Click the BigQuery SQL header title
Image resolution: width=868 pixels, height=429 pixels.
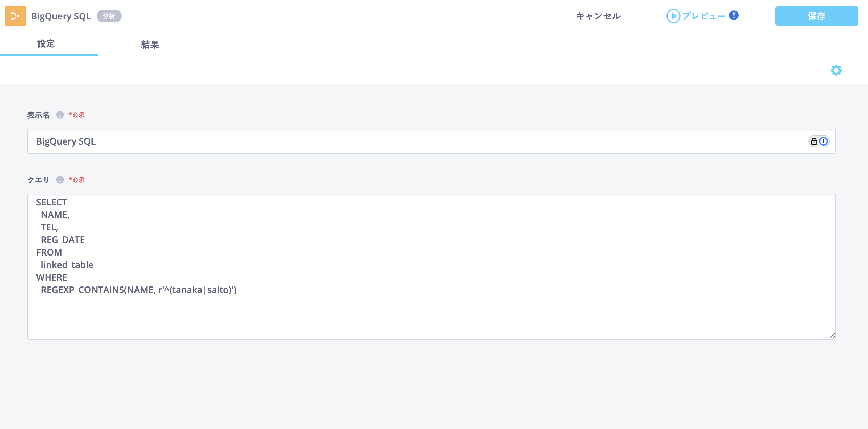[x=61, y=16]
